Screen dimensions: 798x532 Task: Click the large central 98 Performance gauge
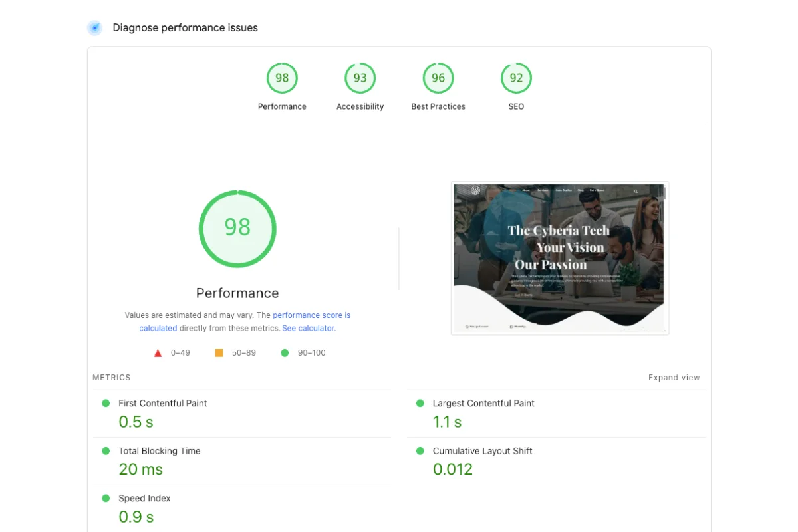coord(237,228)
